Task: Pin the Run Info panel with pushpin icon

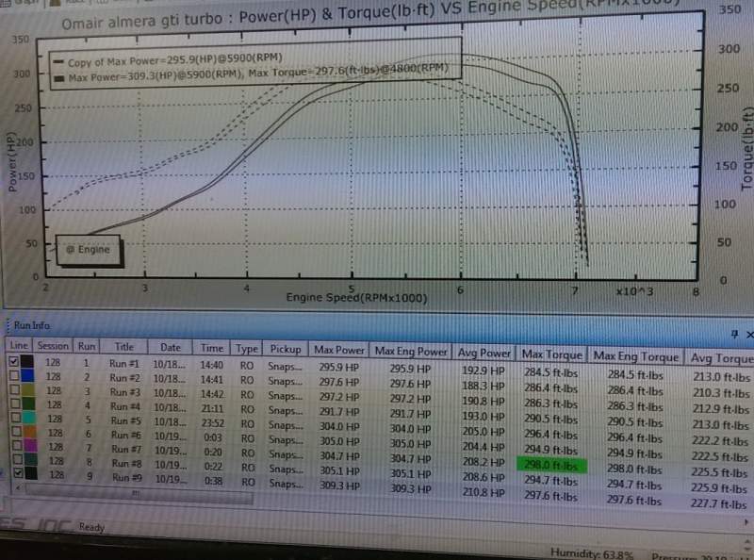Action: (735, 334)
